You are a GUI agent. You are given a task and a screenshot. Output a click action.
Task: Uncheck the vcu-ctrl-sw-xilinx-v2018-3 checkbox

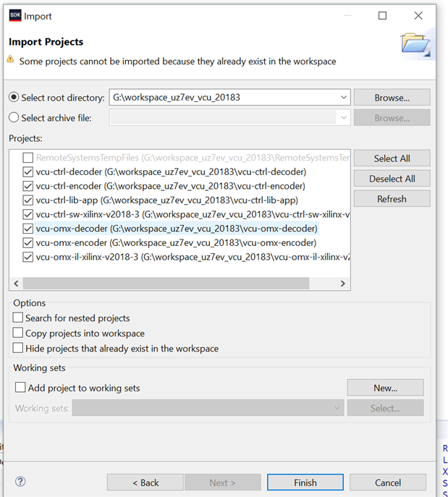[x=28, y=215]
